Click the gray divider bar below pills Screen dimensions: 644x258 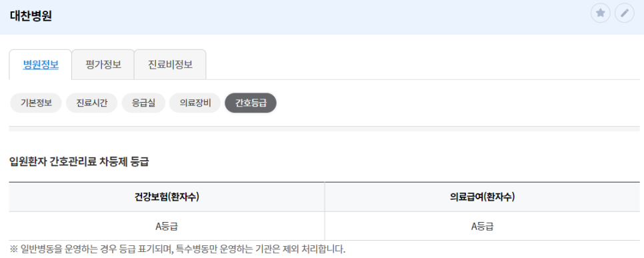pos(324,129)
